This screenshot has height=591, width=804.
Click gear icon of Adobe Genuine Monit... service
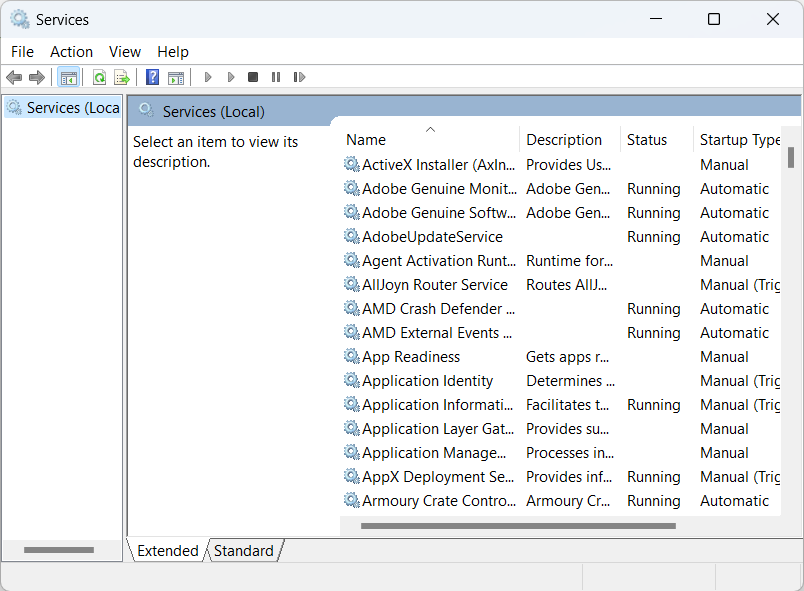tap(351, 188)
